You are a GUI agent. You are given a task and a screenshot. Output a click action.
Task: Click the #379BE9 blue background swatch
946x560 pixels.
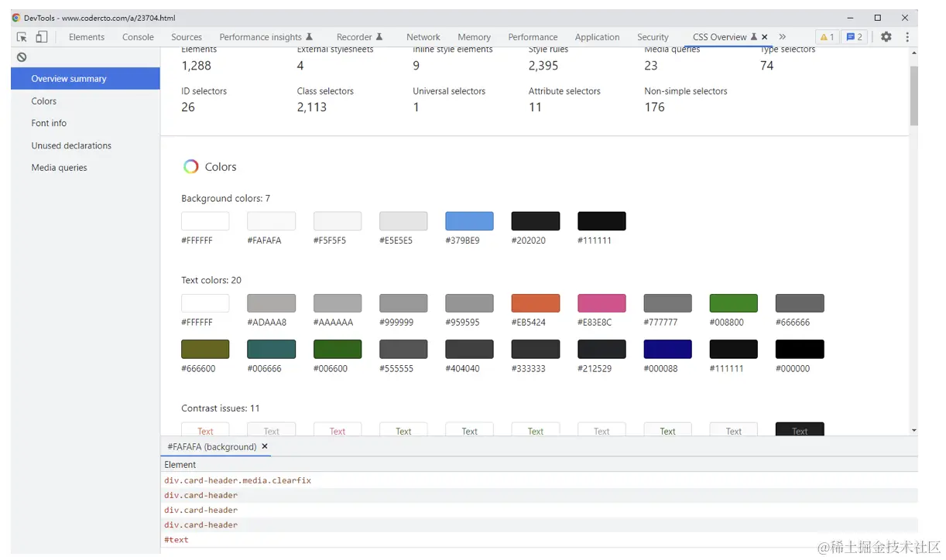pos(469,221)
